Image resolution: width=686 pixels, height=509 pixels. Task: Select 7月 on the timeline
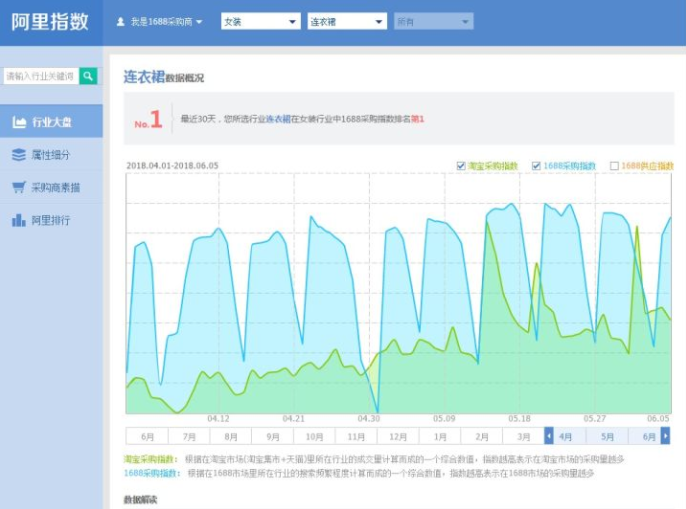[189, 436]
